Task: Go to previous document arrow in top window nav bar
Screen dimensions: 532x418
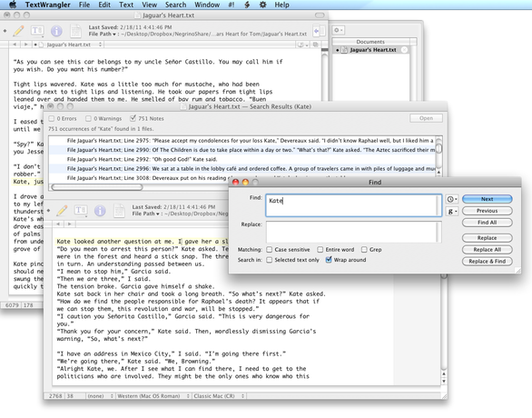Action: click(15, 45)
